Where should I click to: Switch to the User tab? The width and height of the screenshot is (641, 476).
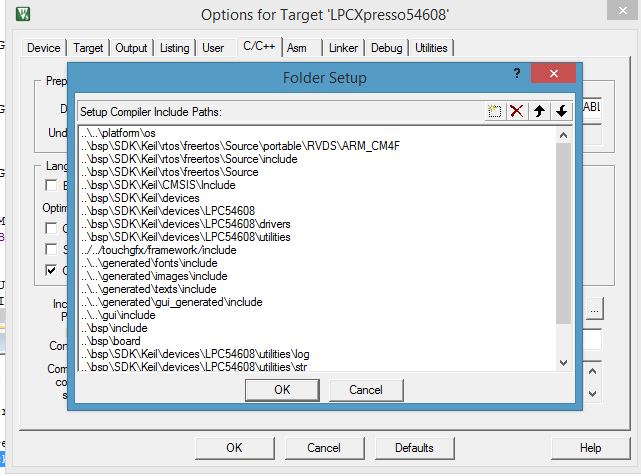click(213, 48)
